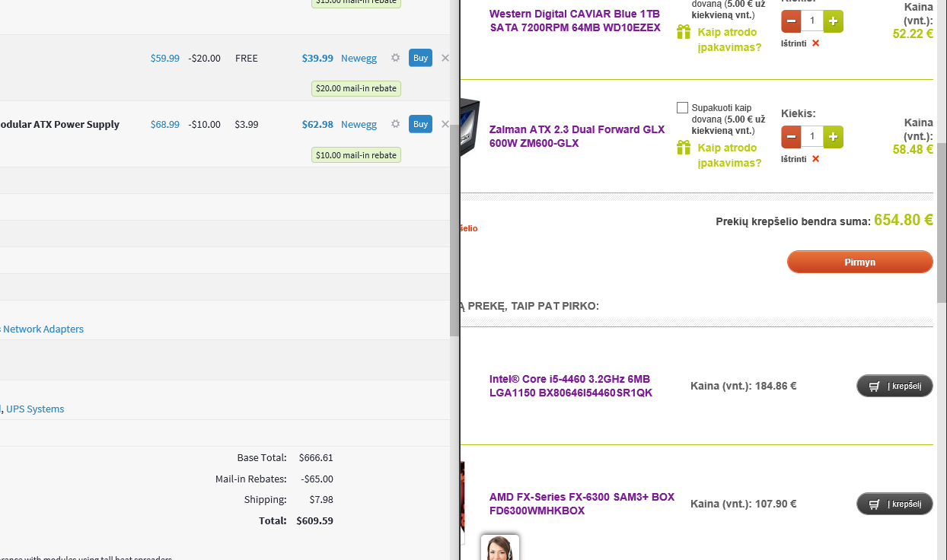
Task: Click gift icon beside Western Digital item
Action: click(x=684, y=32)
